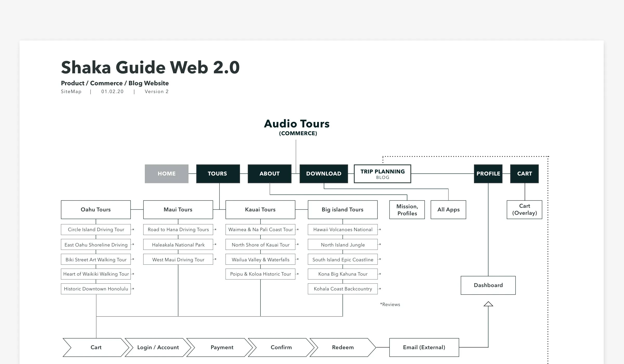Viewport: 624px width, 364px height.
Task: Click the Audio Tours heading
Action: 297,124
